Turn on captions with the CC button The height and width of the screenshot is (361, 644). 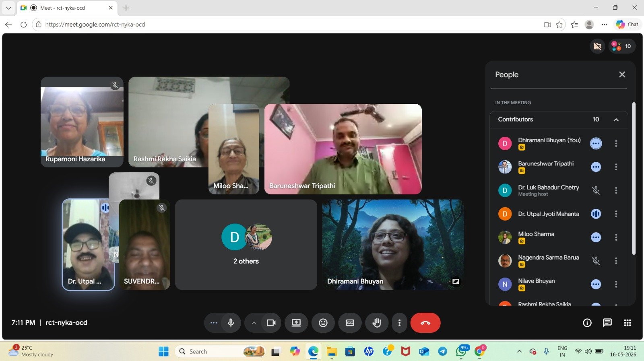(x=350, y=323)
